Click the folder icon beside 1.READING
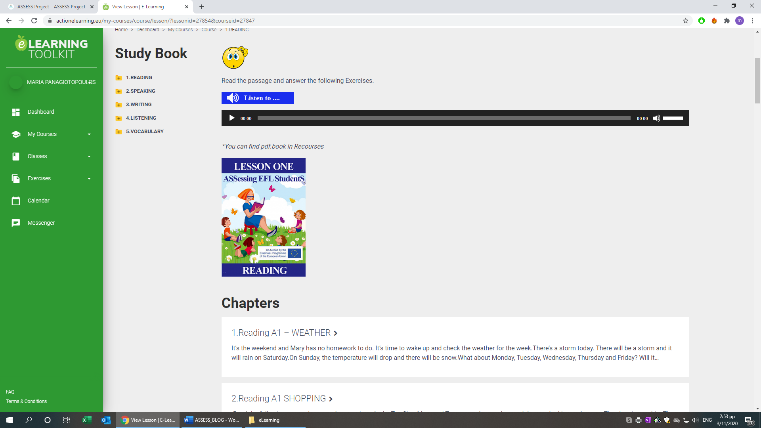The height and width of the screenshot is (428, 761). coord(118,78)
